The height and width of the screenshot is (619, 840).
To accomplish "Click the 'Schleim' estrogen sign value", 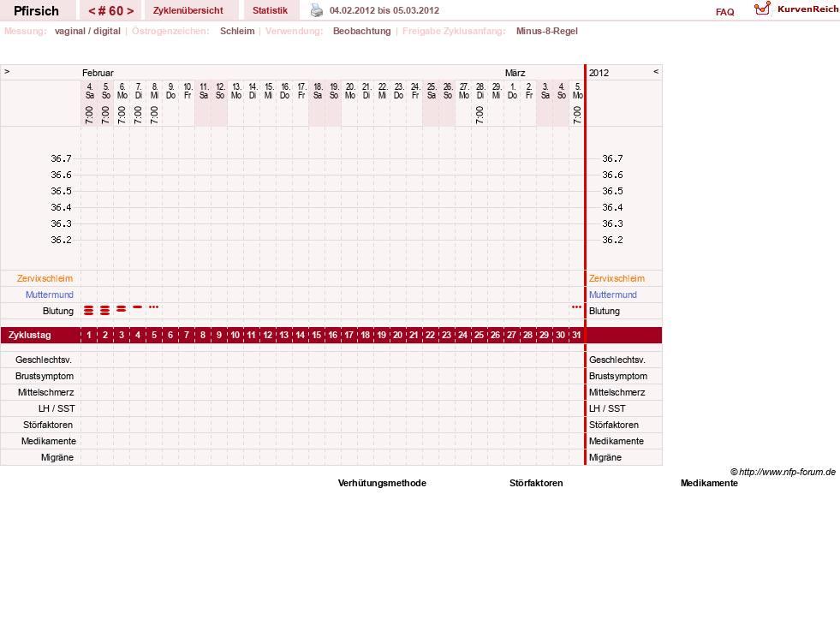I will [x=237, y=31].
